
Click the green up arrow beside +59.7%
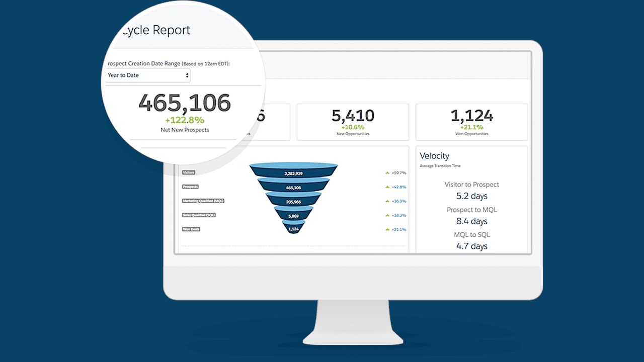pos(387,172)
